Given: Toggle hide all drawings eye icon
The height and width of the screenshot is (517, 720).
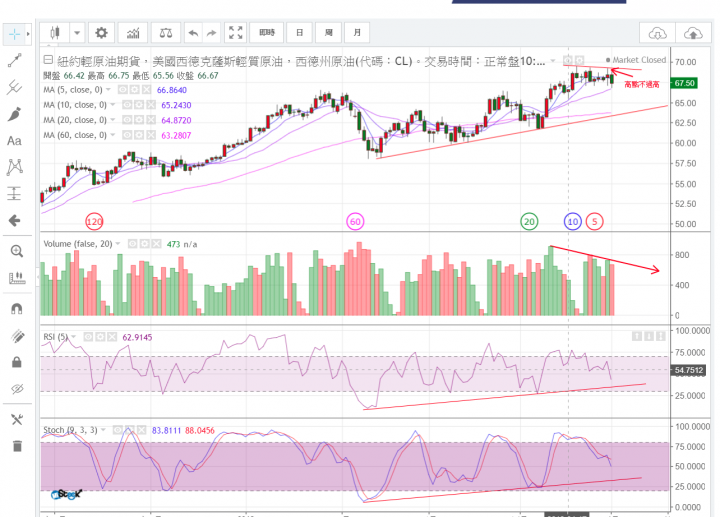Looking at the screenshot, I should [15, 389].
